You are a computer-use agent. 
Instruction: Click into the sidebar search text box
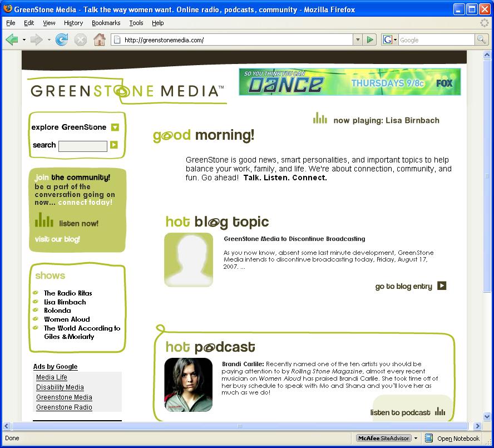[82, 146]
